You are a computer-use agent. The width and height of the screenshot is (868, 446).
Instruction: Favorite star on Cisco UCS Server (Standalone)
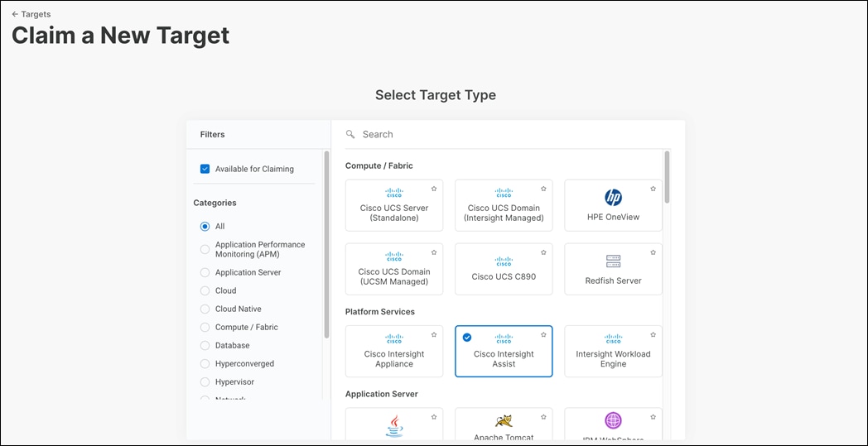(434, 189)
